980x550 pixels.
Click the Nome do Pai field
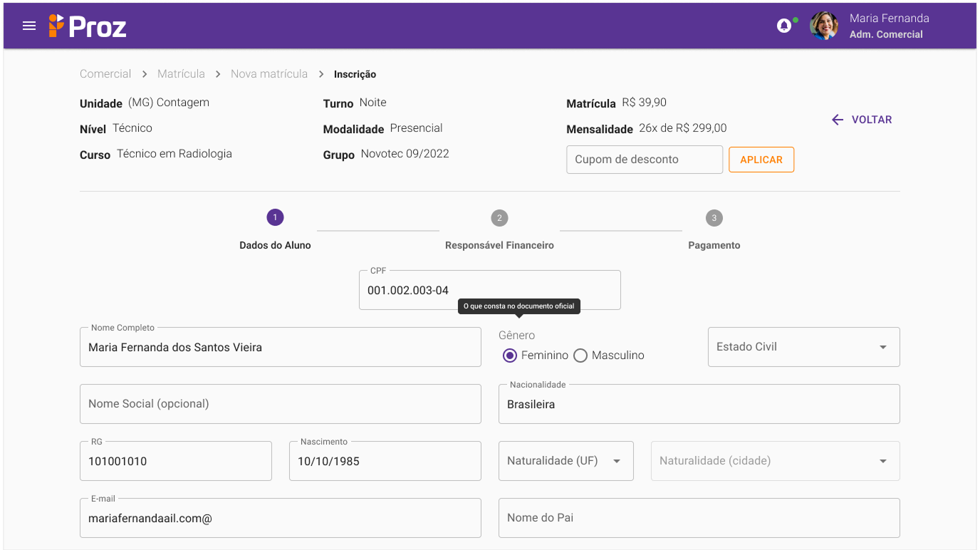(x=699, y=518)
